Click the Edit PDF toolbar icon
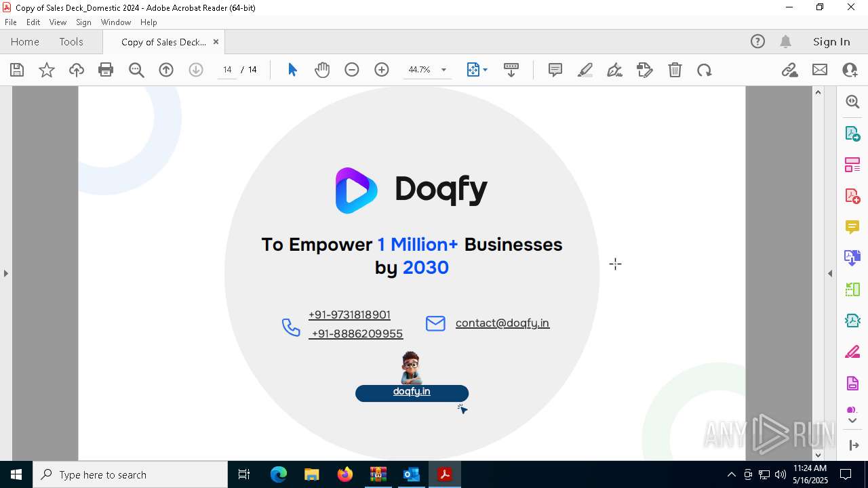The image size is (868, 488). click(x=644, y=70)
